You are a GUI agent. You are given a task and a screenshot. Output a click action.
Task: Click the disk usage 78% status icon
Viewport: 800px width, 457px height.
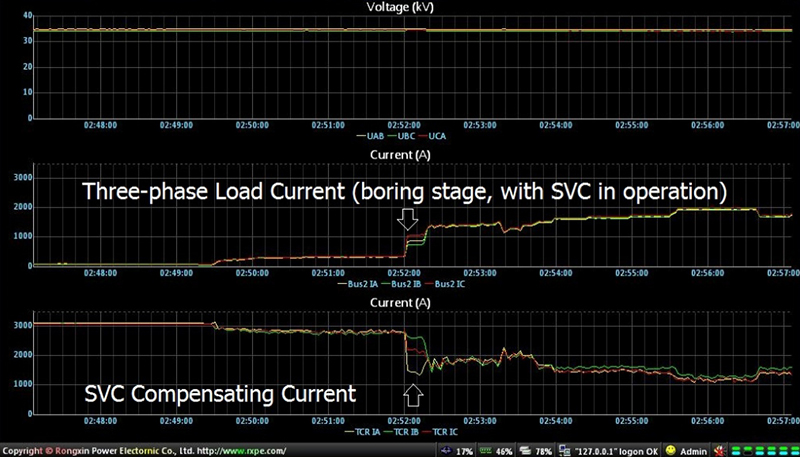[x=525, y=450]
